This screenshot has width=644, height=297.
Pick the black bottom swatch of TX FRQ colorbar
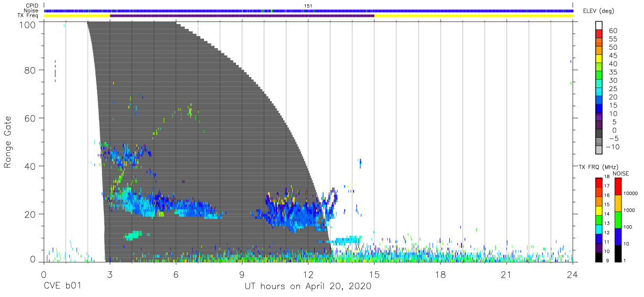[598, 256]
